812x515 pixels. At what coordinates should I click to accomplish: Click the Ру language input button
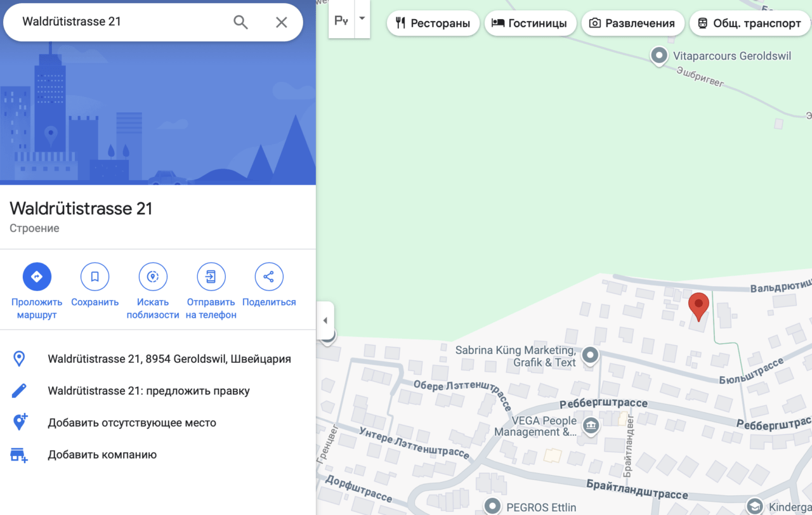pos(341,20)
